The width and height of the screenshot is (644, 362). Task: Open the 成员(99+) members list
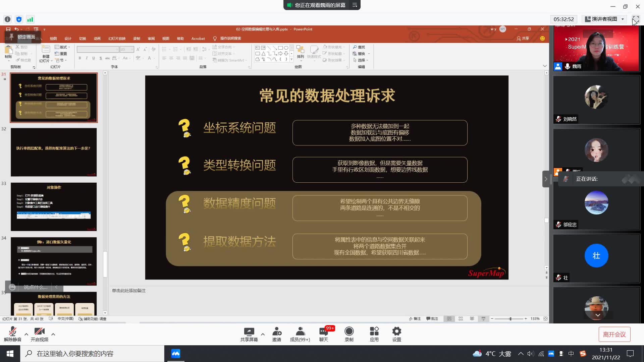coord(300,334)
